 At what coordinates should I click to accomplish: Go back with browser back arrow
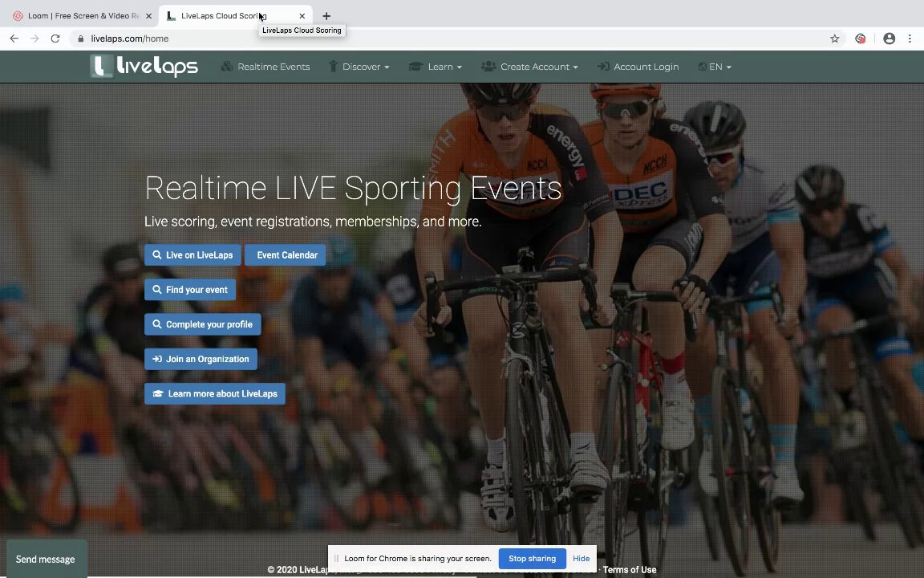pos(14,39)
